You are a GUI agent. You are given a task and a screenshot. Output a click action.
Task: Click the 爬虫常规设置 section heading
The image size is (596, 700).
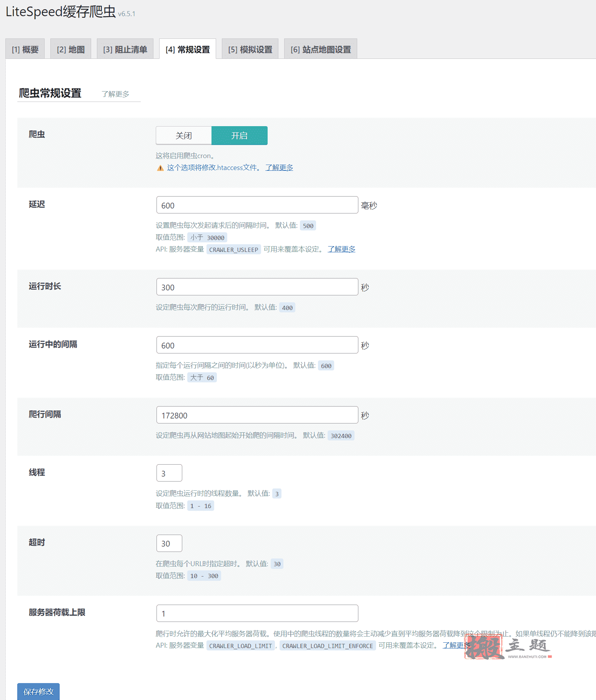coord(50,93)
